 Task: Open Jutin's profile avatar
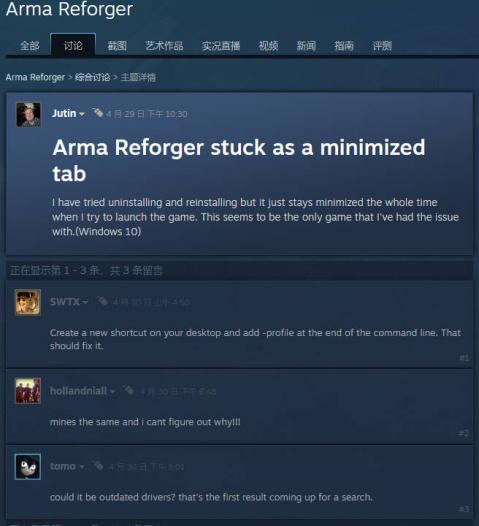point(29,115)
